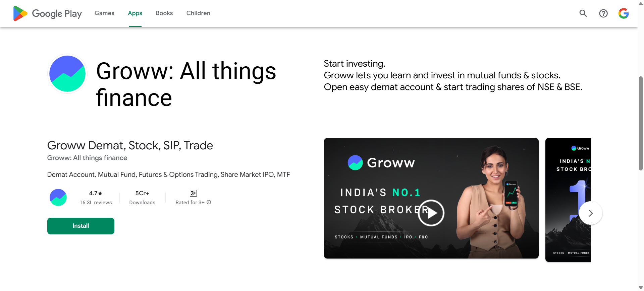This screenshot has height=291, width=644.
Task: Click the page vertical scrollbar thumb
Action: [x=641, y=123]
